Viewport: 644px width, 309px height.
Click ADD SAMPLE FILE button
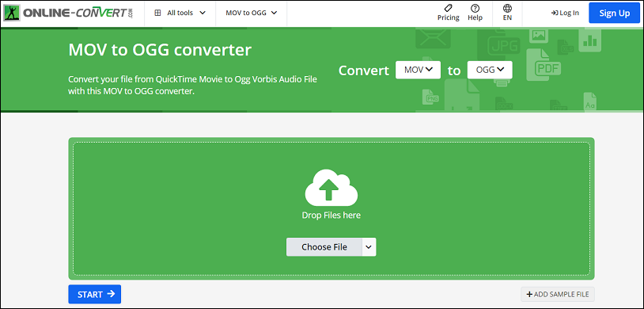557,294
